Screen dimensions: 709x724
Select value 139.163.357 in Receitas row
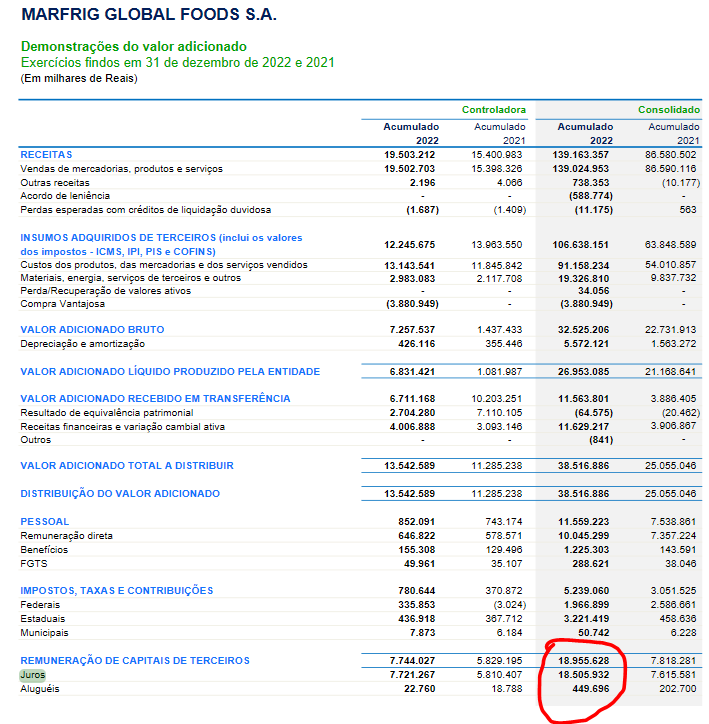pos(580,155)
